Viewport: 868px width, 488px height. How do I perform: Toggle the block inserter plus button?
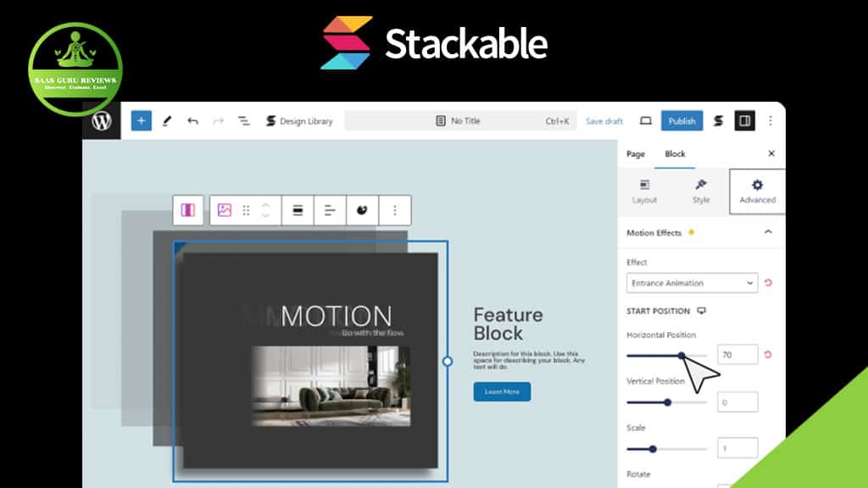[142, 120]
